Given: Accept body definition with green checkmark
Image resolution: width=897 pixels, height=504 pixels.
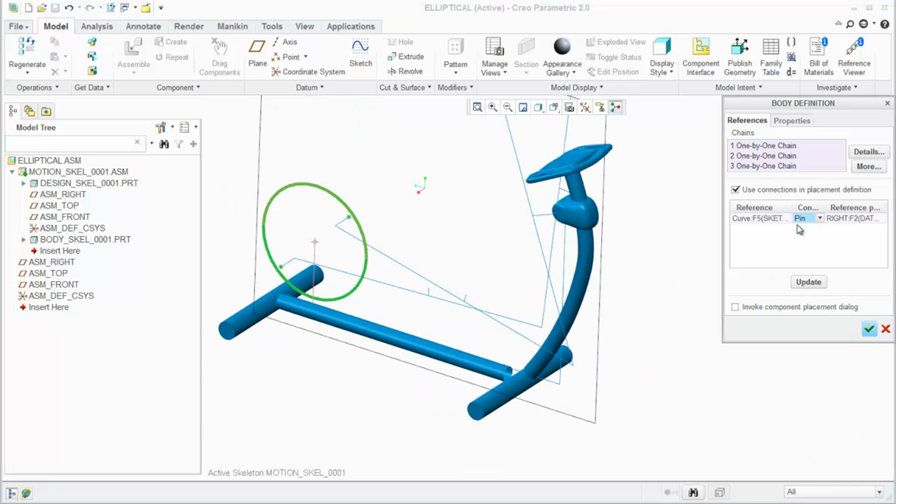Looking at the screenshot, I should (870, 329).
